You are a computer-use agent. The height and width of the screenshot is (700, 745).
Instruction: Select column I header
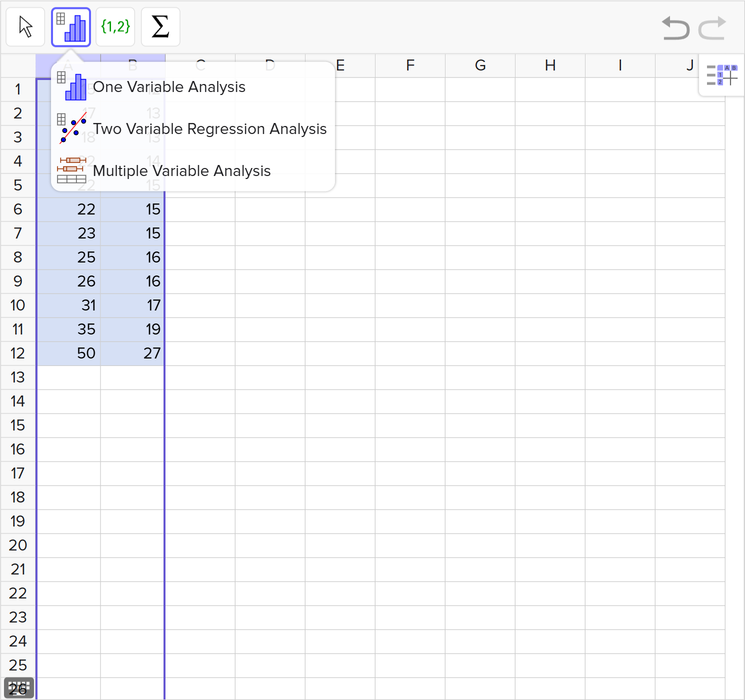620,65
